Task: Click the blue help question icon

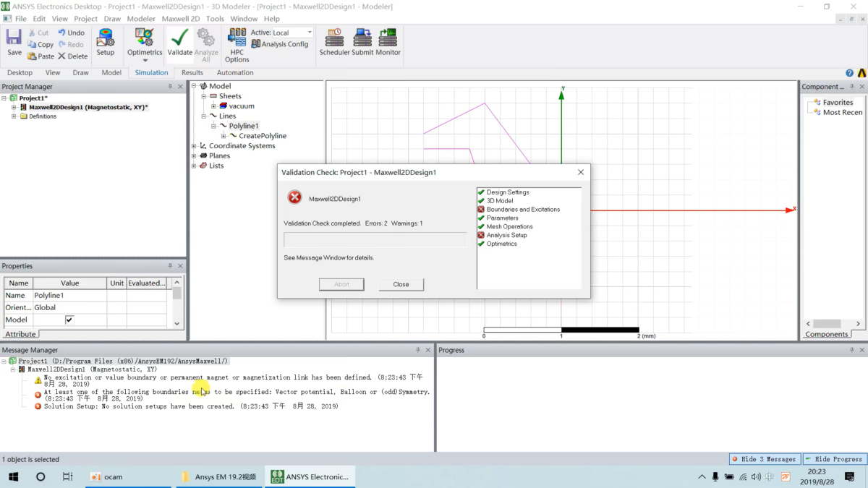Action: click(850, 73)
